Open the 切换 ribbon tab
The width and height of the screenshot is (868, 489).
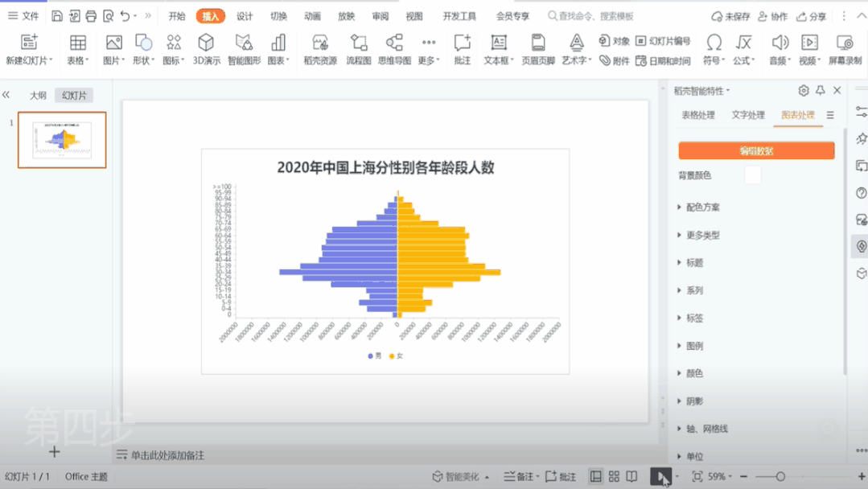pos(278,17)
